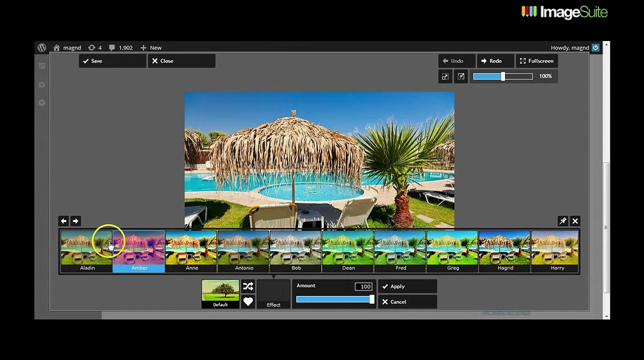Open the Effect preview box

pos(274,294)
